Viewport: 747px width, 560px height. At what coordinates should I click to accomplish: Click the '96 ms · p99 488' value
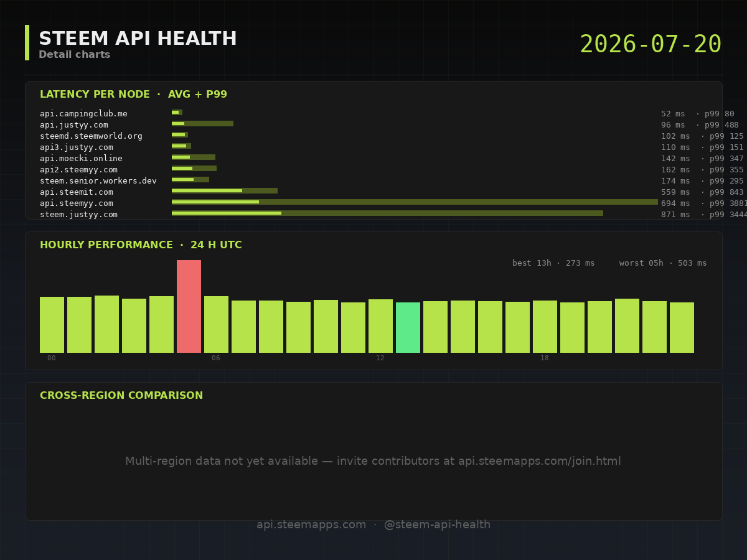700,125
